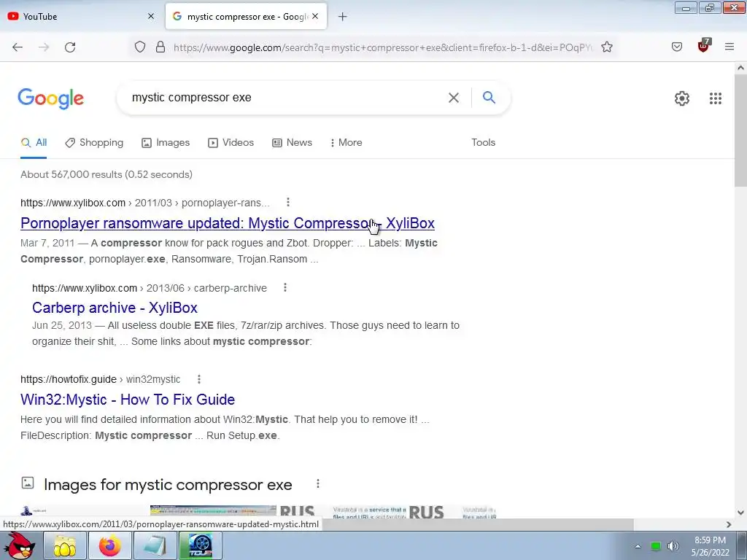Click the vertical page scrollbar thumb
The height and width of the screenshot is (560, 747).
pos(740,132)
